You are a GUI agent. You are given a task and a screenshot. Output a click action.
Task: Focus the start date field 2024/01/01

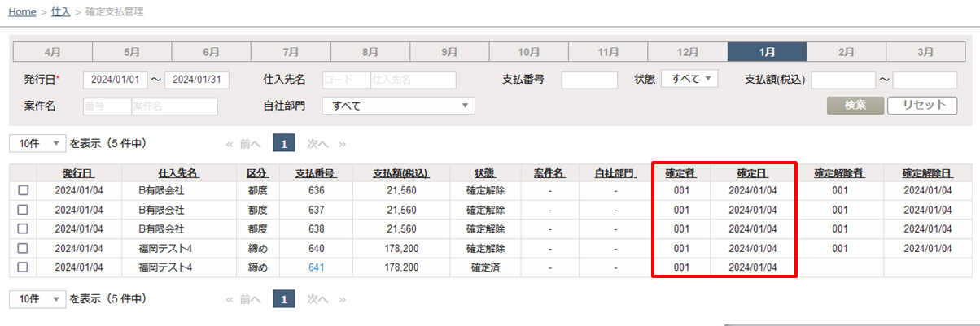[120, 80]
